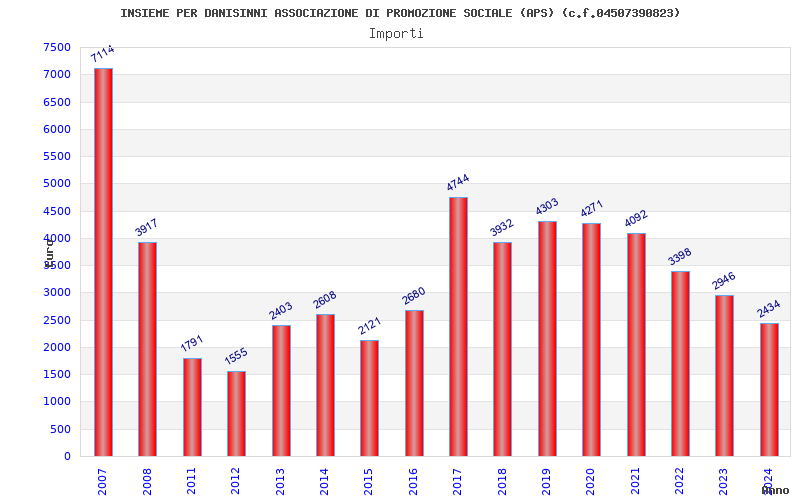Click the 2021 year label on axis
Image resolution: width=800 pixels, height=500 pixels.
pyautogui.click(x=635, y=482)
